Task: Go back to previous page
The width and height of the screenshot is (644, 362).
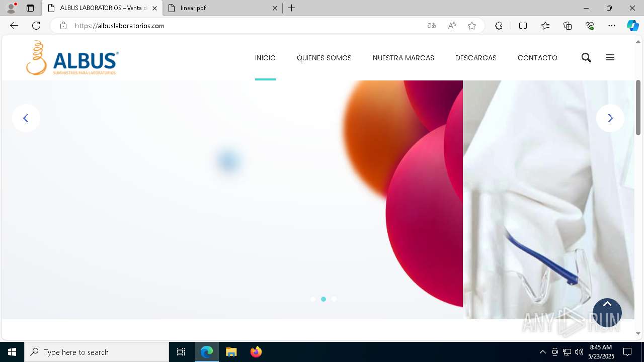Action: (x=14, y=26)
